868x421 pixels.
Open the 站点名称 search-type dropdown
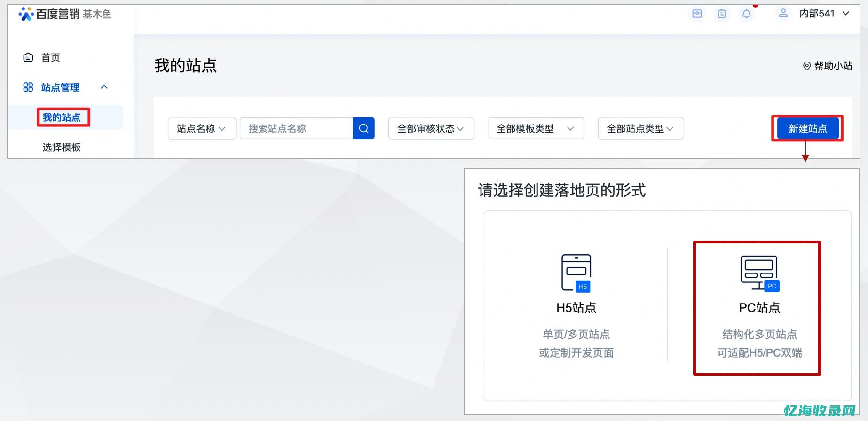(x=202, y=128)
